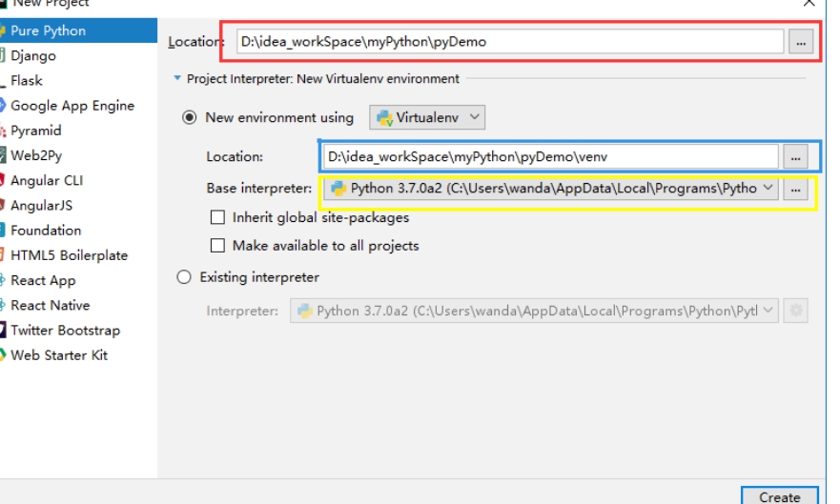Check Make available to all projects
The width and height of the screenshot is (840, 504).
(x=217, y=246)
